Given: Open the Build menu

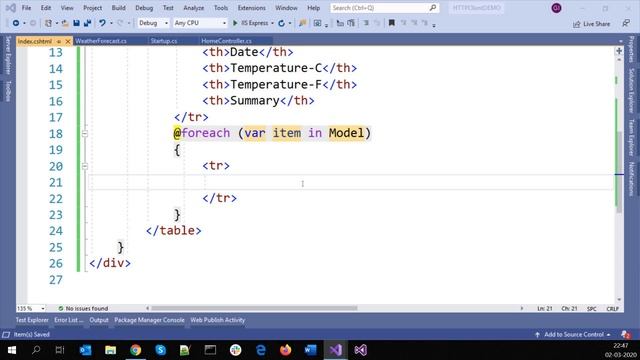Looking at the screenshot, I should coord(118,8).
